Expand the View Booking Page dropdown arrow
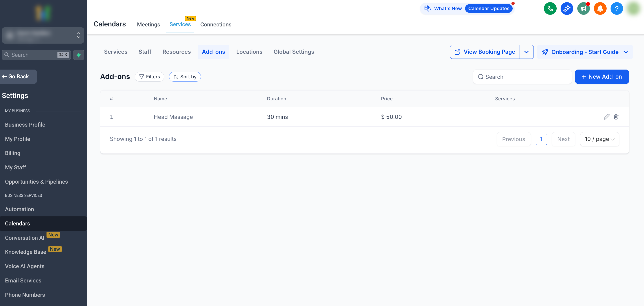 pos(526,52)
